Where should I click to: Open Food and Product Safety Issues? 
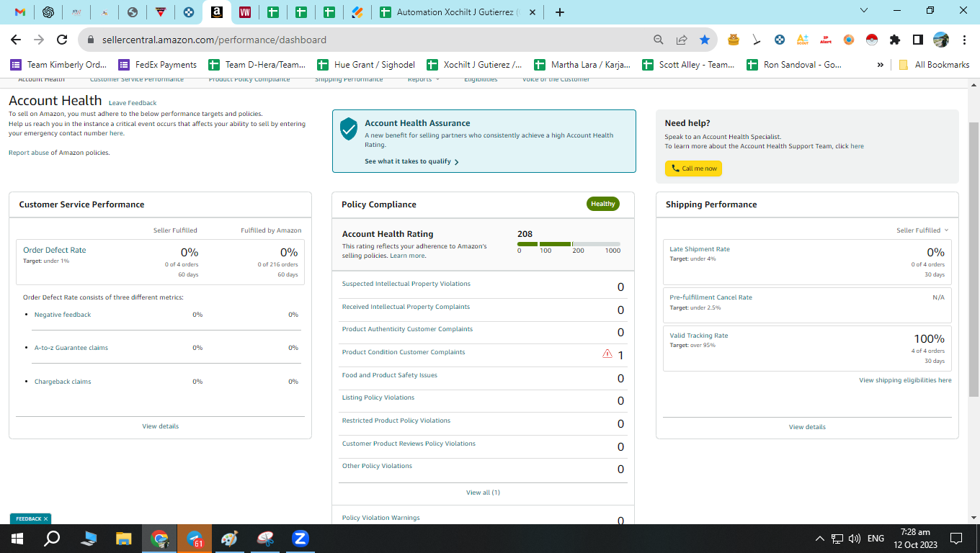(x=390, y=375)
